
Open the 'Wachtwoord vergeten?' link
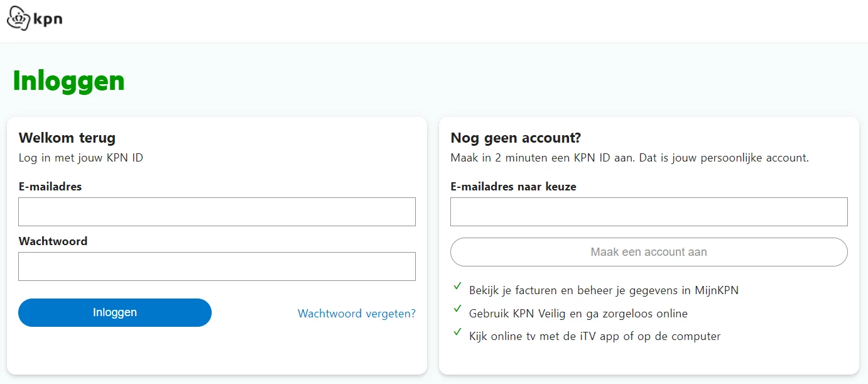tap(356, 314)
